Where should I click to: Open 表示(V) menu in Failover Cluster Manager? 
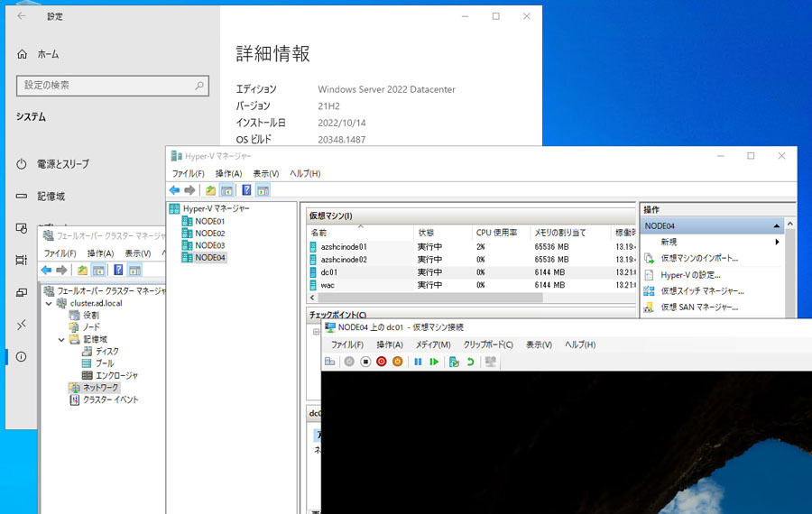point(138,253)
